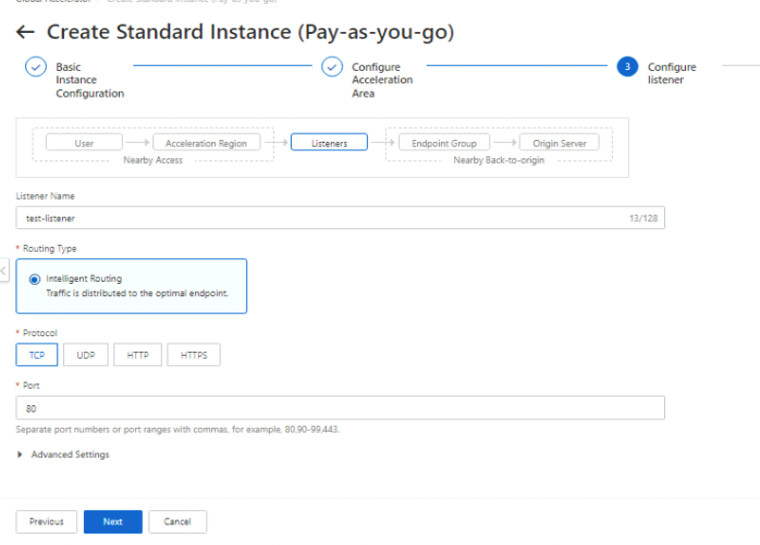Click the Listeners box in the diagram
This screenshot has height=545, width=760.
point(329,143)
